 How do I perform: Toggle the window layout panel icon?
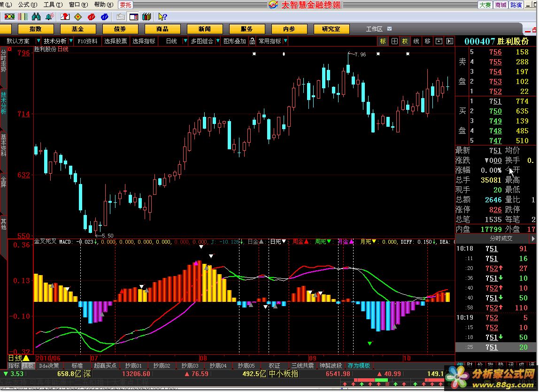pos(134,16)
